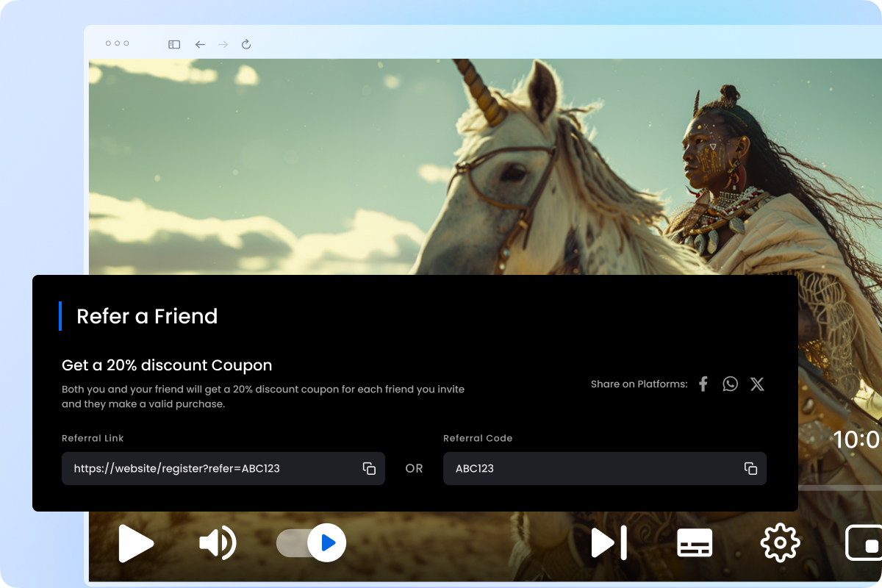Viewport: 882px width, 588px height.
Task: Toggle the browser sidebar panel
Action: [x=174, y=44]
